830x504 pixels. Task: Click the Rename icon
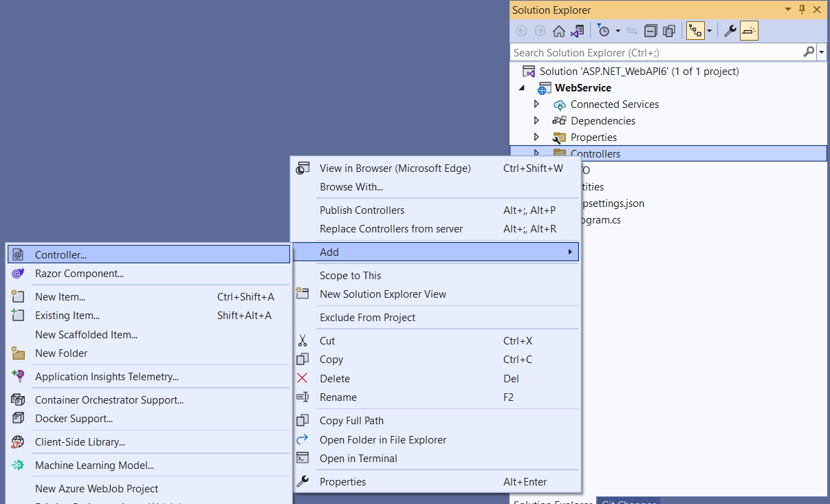click(x=303, y=397)
